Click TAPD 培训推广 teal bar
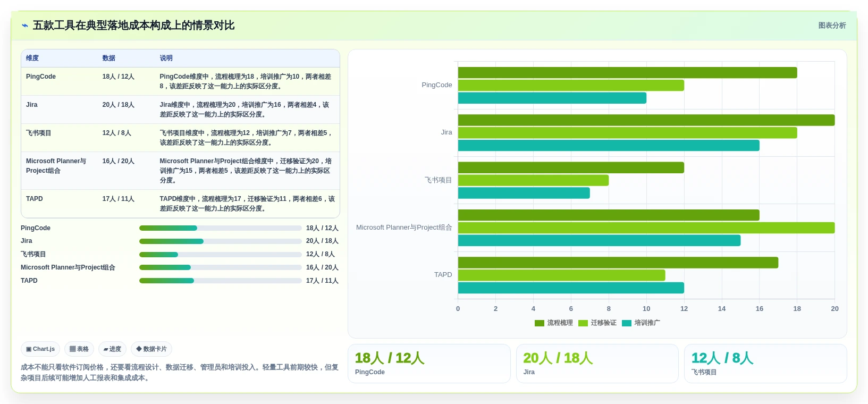The width and height of the screenshot is (868, 404). [x=571, y=288]
